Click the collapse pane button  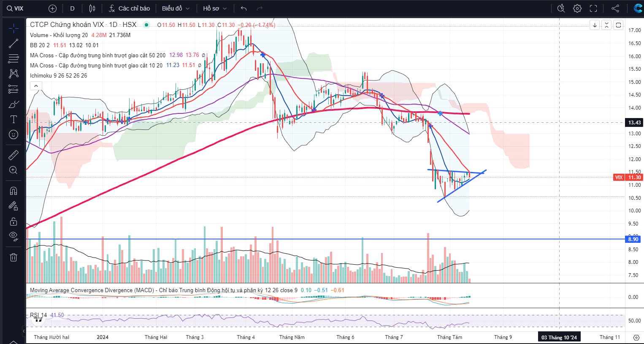(606, 25)
